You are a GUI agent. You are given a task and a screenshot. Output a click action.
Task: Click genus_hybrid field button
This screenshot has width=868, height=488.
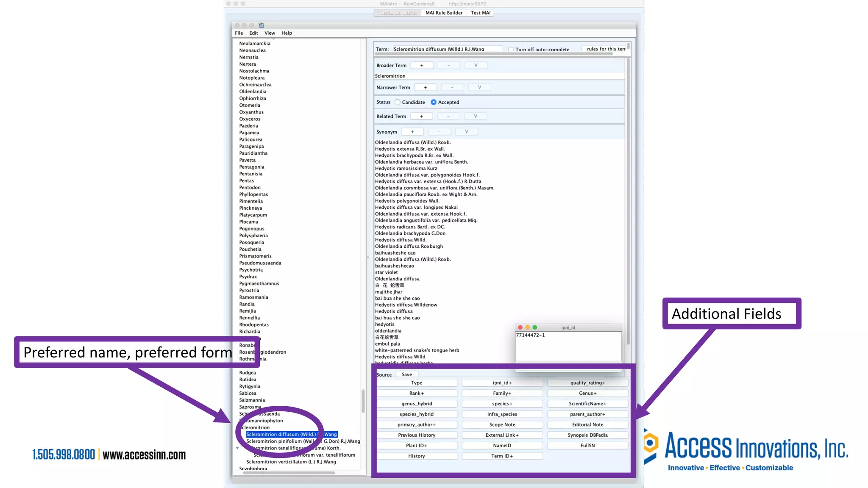pyautogui.click(x=417, y=404)
